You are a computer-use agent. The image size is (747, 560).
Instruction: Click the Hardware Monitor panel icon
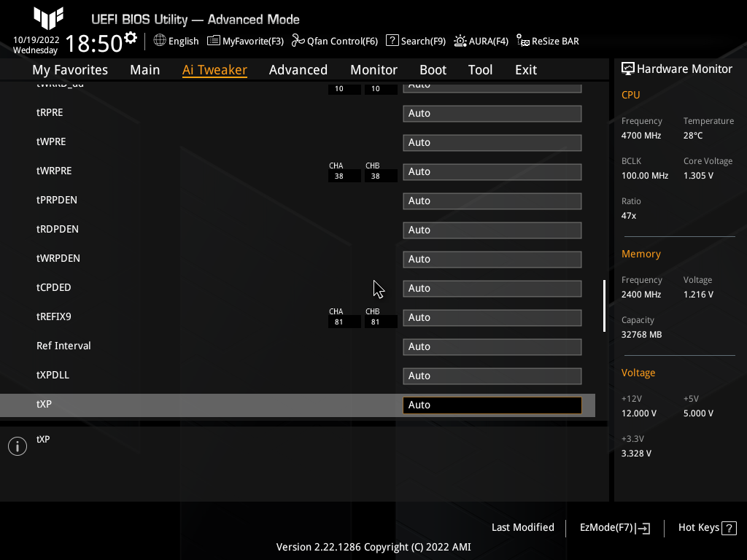pos(628,68)
